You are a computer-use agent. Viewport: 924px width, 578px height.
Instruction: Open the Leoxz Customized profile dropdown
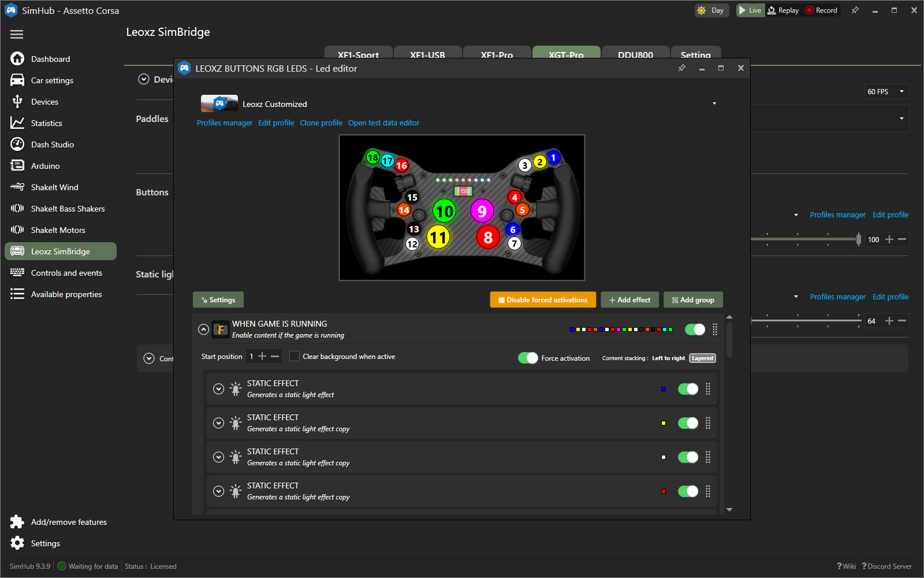point(714,104)
